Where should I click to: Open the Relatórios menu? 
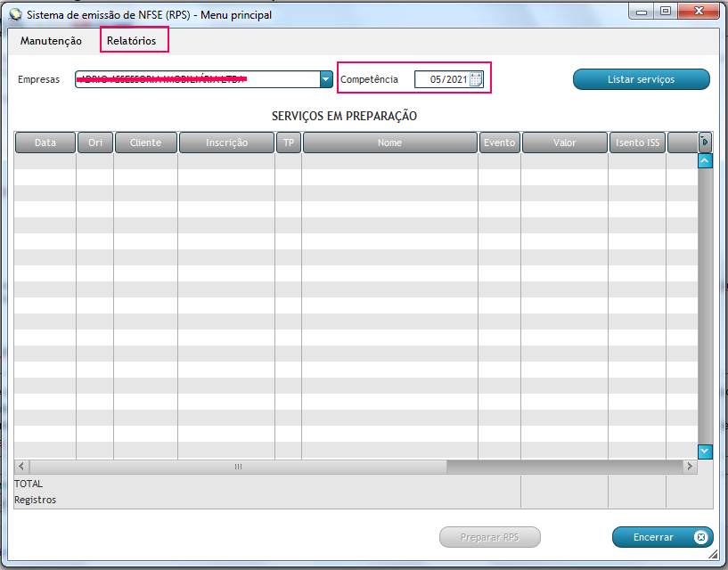pos(131,41)
